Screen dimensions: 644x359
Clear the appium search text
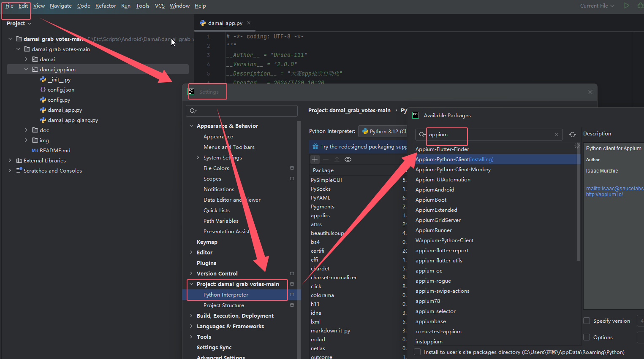click(x=557, y=135)
